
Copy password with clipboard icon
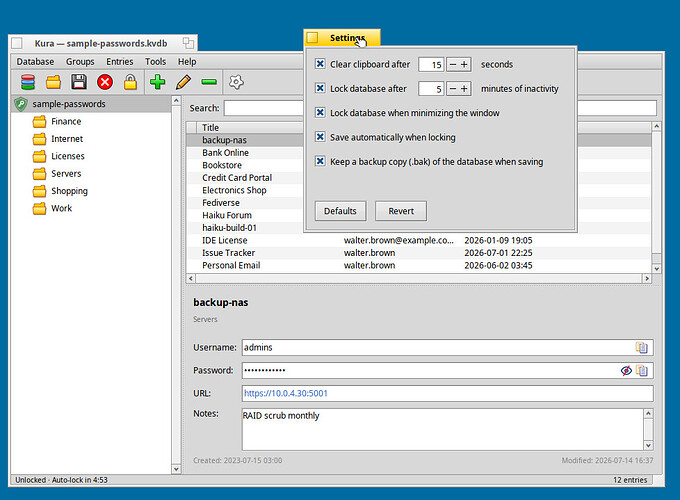click(x=642, y=370)
